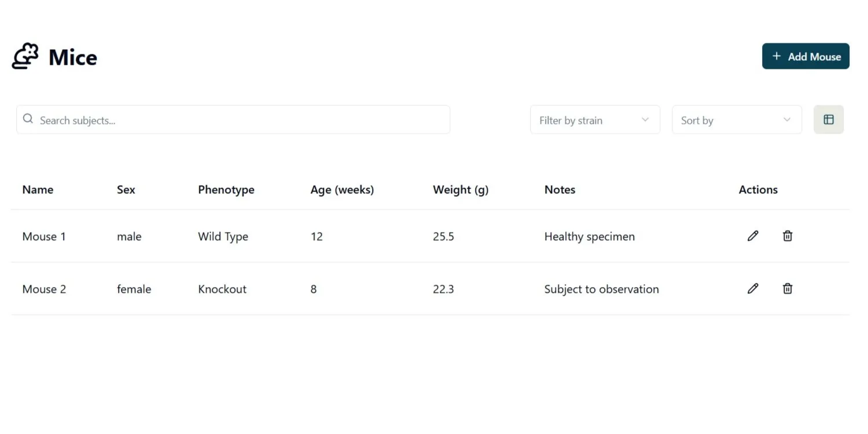The width and height of the screenshot is (868, 434).
Task: Click the pencil edit icon for Mouse 1
Action: pos(752,236)
